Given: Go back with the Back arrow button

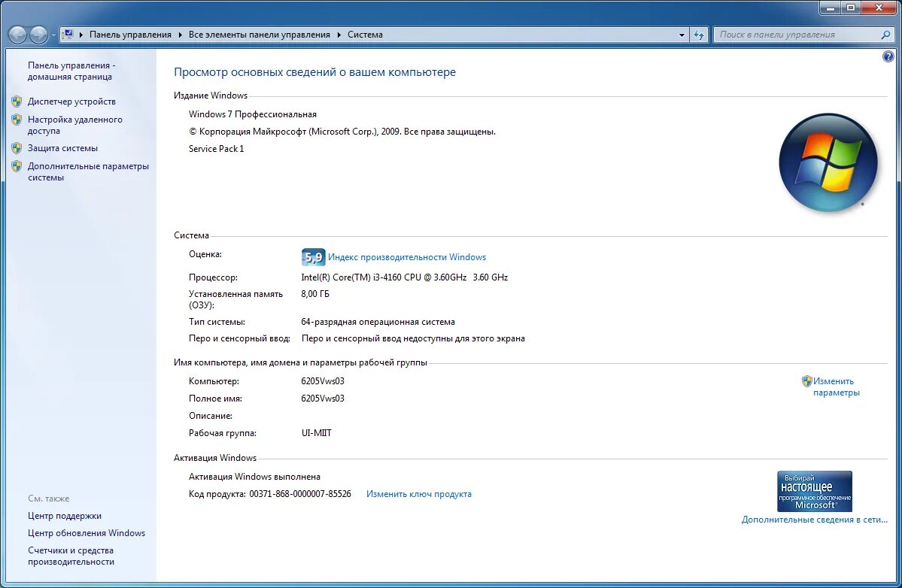Looking at the screenshot, I should tap(17, 35).
